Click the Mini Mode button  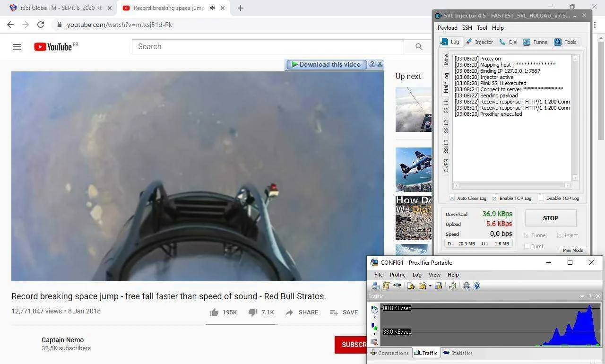pyautogui.click(x=573, y=250)
